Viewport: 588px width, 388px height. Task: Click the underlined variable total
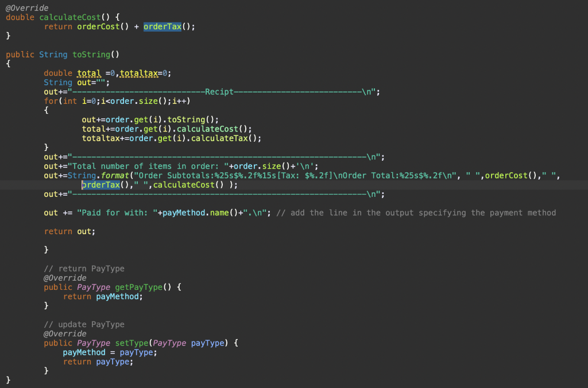pos(89,73)
